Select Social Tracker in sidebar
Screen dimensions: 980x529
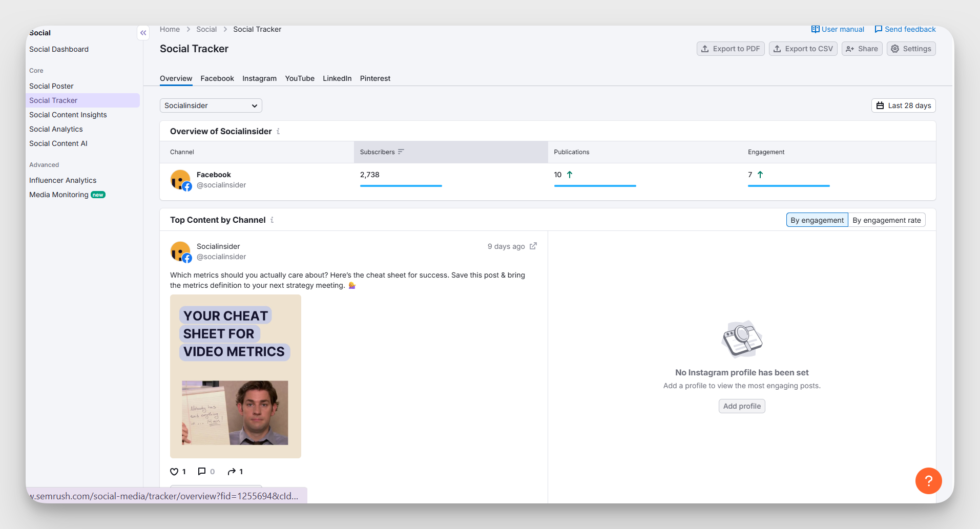tap(82, 100)
